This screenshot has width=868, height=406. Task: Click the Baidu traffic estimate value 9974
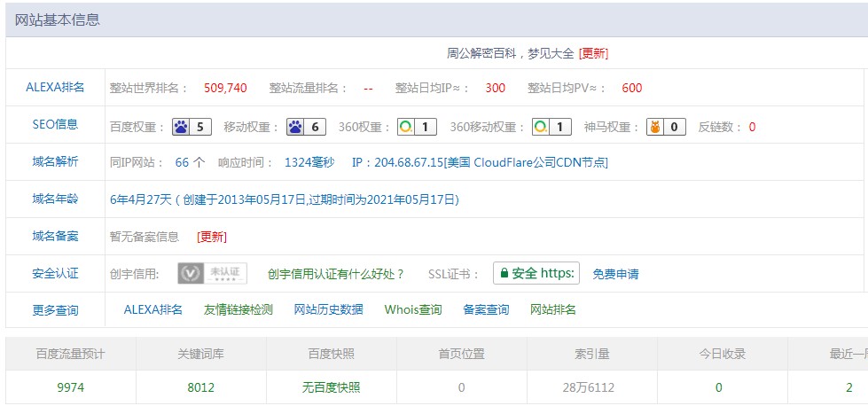click(x=70, y=387)
